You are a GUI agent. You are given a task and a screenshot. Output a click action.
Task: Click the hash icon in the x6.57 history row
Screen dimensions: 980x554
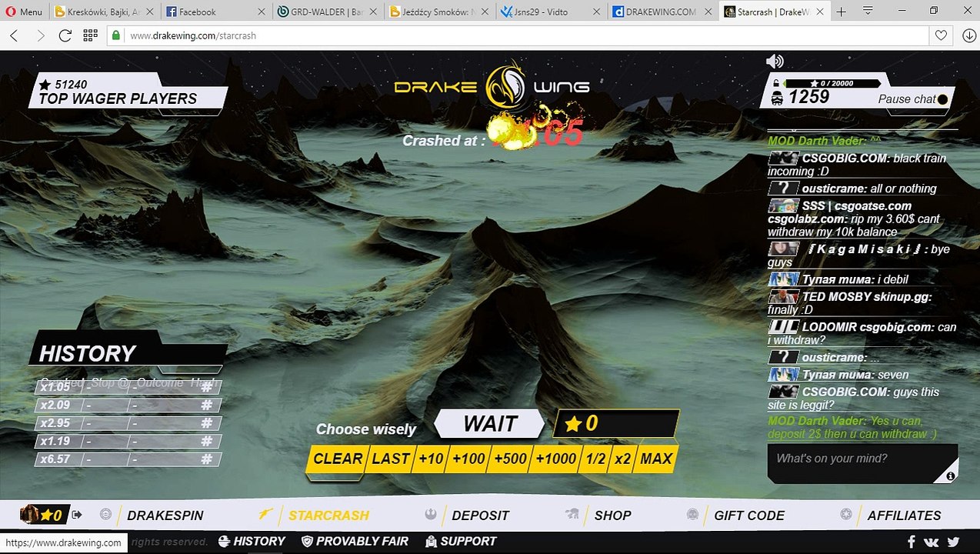point(206,459)
